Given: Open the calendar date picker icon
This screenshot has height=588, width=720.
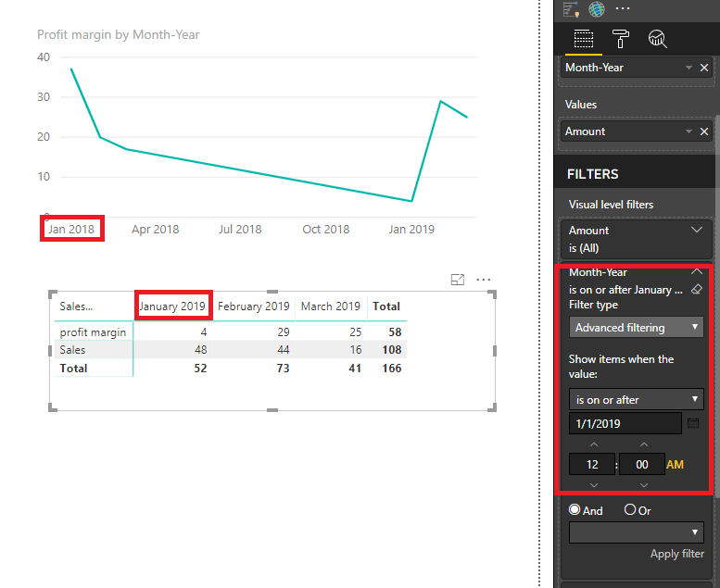Looking at the screenshot, I should click(693, 423).
